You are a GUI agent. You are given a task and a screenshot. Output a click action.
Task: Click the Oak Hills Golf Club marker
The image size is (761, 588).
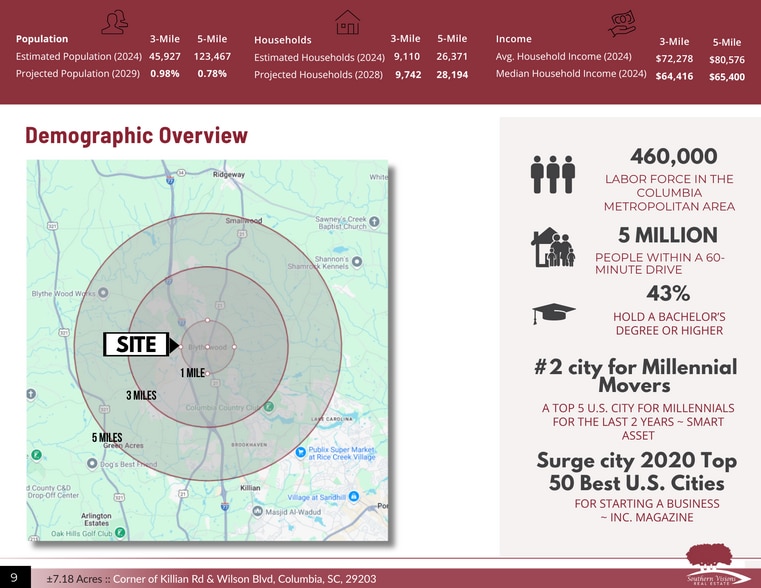click(120, 533)
